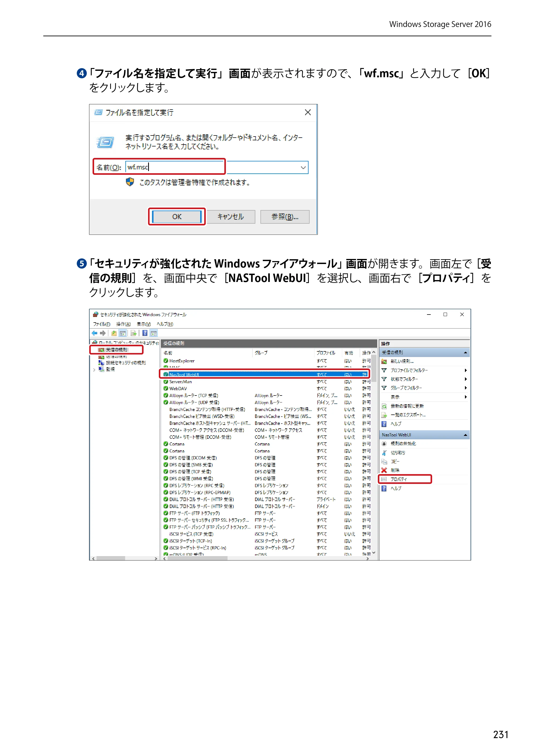Image resolution: width=535 pixels, height=756 pixels.
Task: Click the 新しい規則... new rule icon
Action: pos(384,361)
